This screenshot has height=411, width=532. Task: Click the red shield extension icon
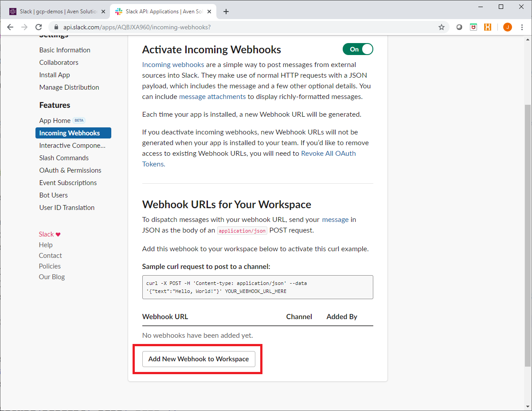(x=473, y=27)
